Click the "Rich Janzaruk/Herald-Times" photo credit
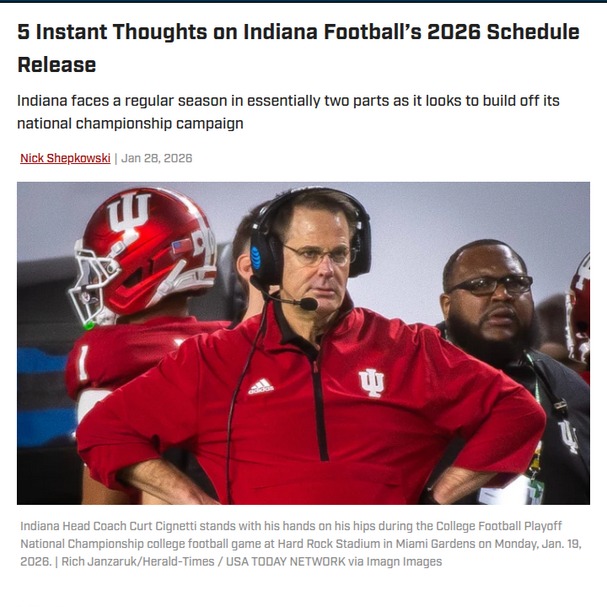This screenshot has width=607, height=607. pyautogui.click(x=142, y=562)
